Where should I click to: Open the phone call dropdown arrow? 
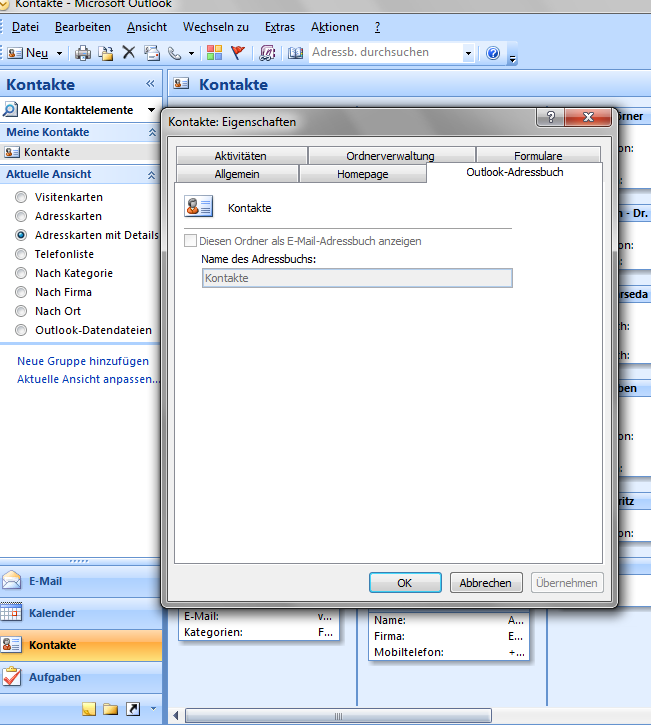point(191,54)
